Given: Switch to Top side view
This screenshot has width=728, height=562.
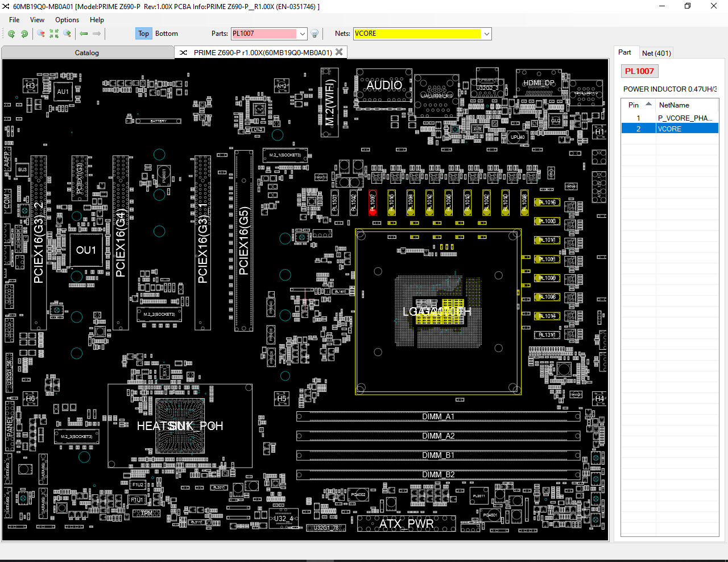Looking at the screenshot, I should (x=143, y=34).
